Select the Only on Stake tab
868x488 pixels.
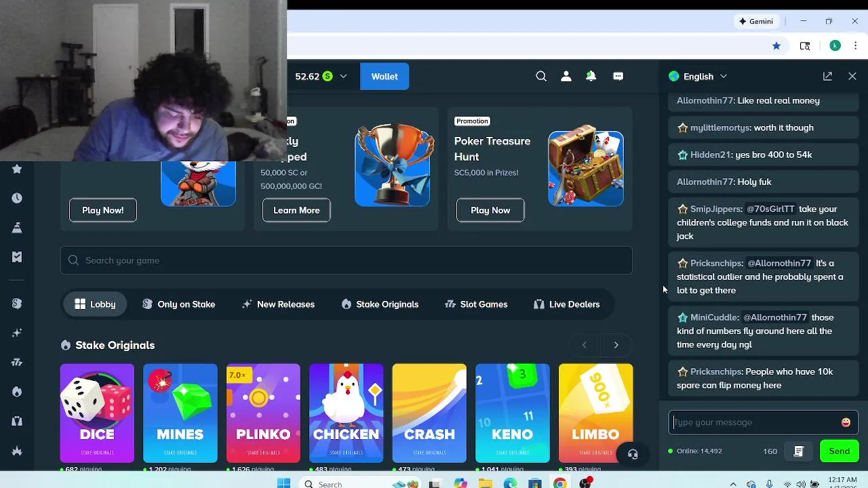179,304
